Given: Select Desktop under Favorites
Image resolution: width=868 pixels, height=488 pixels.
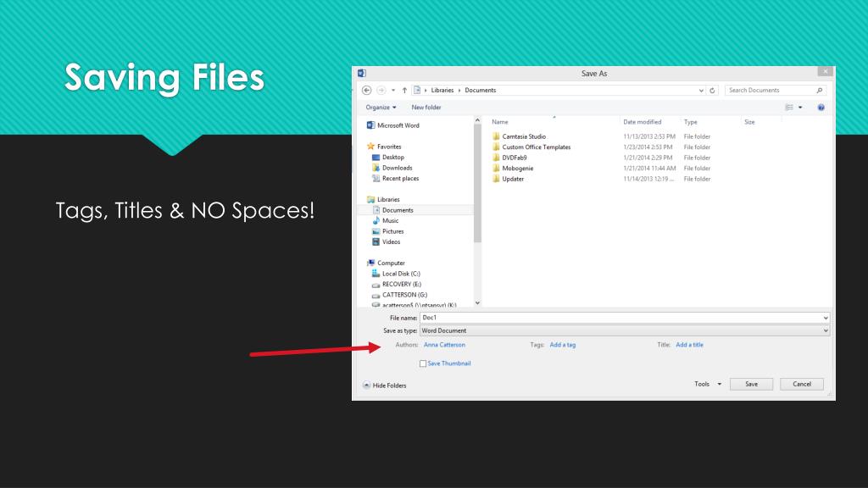Looking at the screenshot, I should [x=388, y=157].
